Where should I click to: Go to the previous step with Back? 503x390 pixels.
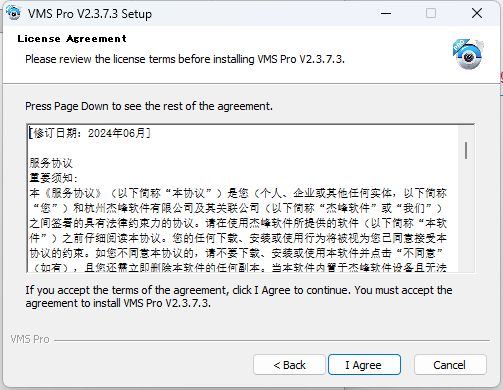pos(289,365)
